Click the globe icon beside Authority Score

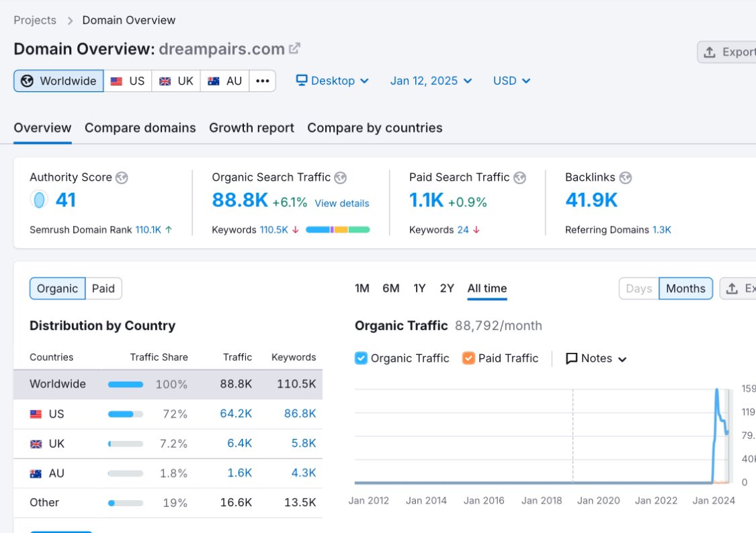click(122, 177)
